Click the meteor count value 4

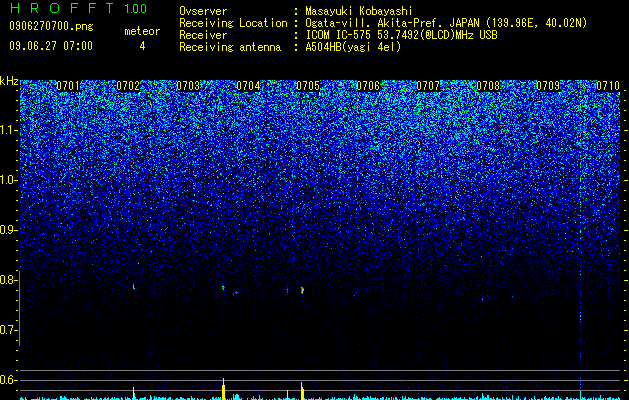pyautogui.click(x=142, y=46)
